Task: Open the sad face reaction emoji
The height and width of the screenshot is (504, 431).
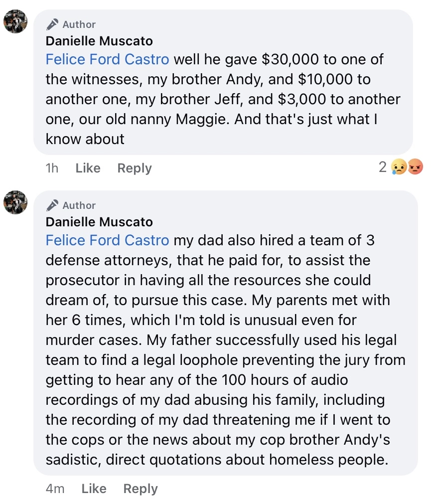Action: click(399, 167)
